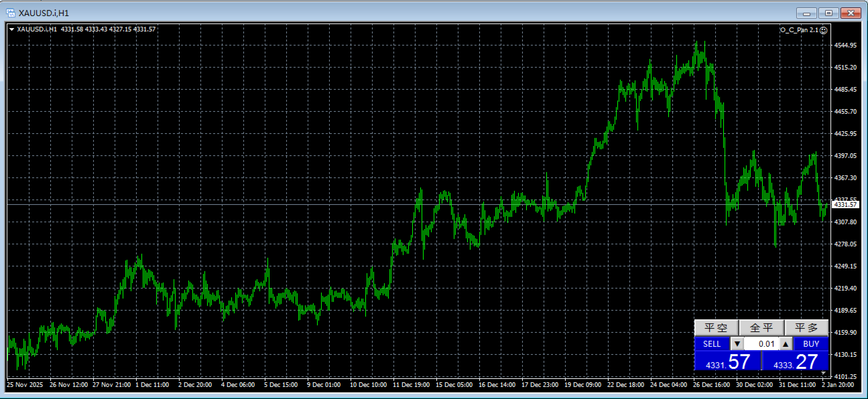
Task: Click the chart window icon in the title bar
Action: coord(11,13)
